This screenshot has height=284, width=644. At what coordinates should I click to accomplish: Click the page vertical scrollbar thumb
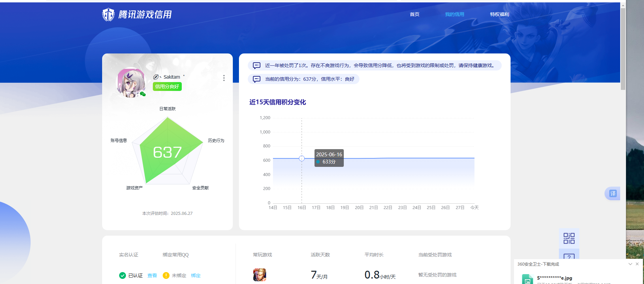[623, 49]
